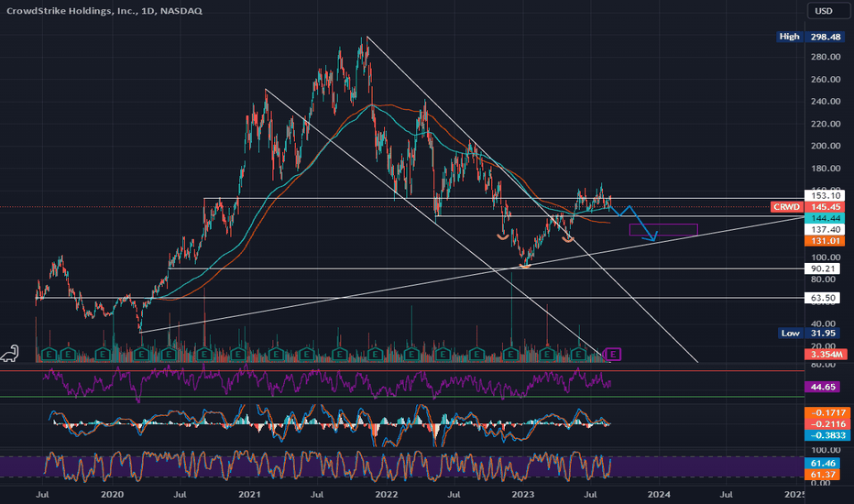Click the 90.21 horizontal line price tag
The image size is (854, 504).
click(x=823, y=268)
